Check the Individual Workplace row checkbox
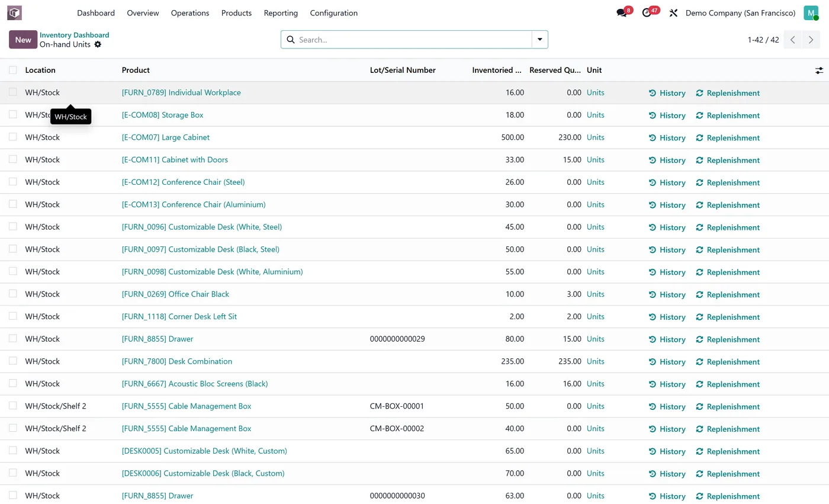This screenshot has width=829, height=504. [x=13, y=92]
